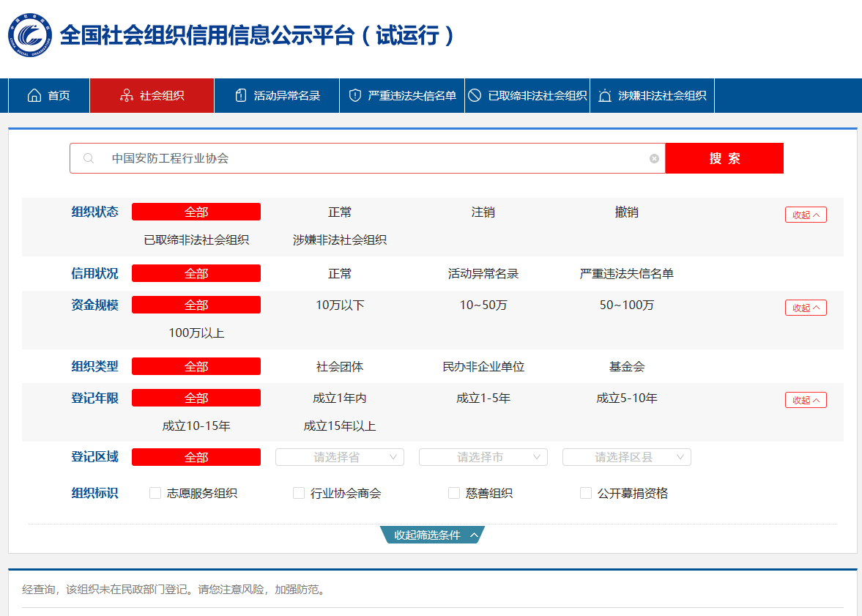Collapse filters via 收起筛选条件
862x616 pixels.
[x=432, y=535]
